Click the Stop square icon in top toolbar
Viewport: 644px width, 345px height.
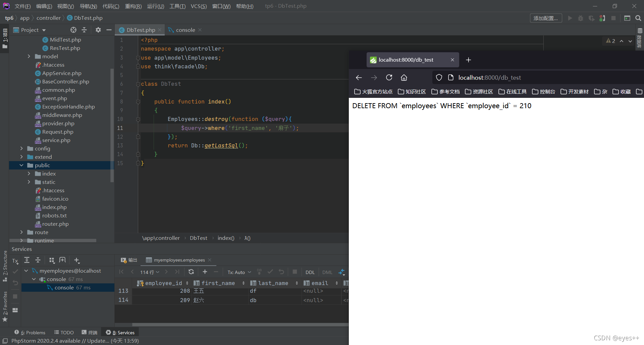pos(613,18)
